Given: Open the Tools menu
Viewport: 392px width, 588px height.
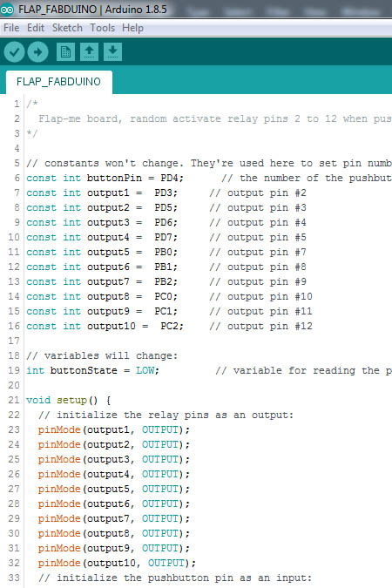Looking at the screenshot, I should point(103,28).
